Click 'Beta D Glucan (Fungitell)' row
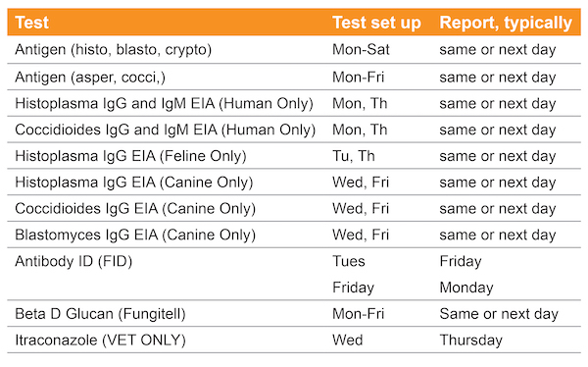The image size is (588, 367). click(294, 314)
